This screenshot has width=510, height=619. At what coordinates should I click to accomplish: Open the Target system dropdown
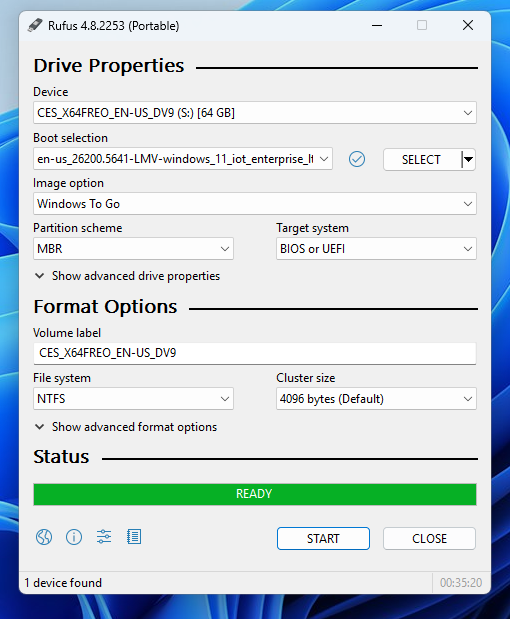[x=376, y=249]
